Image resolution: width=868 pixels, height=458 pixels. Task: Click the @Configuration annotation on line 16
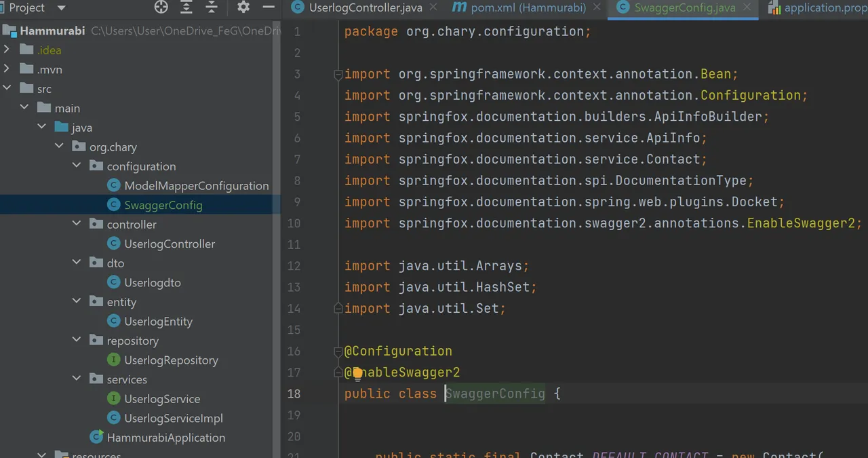point(398,351)
